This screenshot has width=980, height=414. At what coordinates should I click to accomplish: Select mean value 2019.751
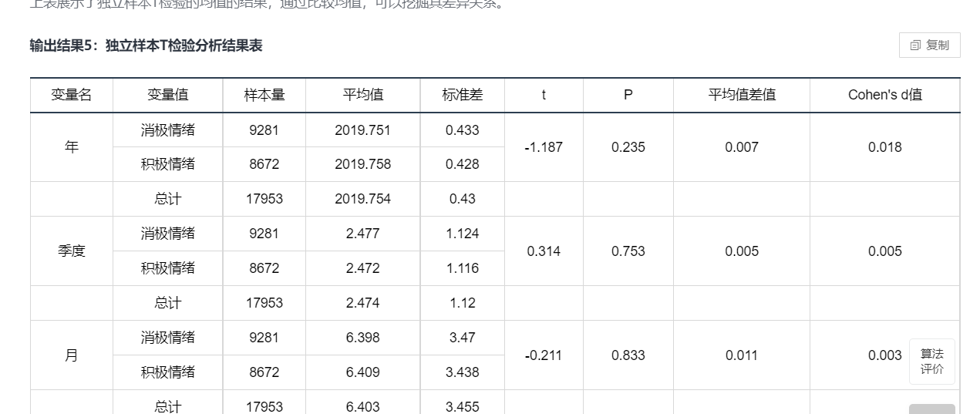[x=363, y=130]
